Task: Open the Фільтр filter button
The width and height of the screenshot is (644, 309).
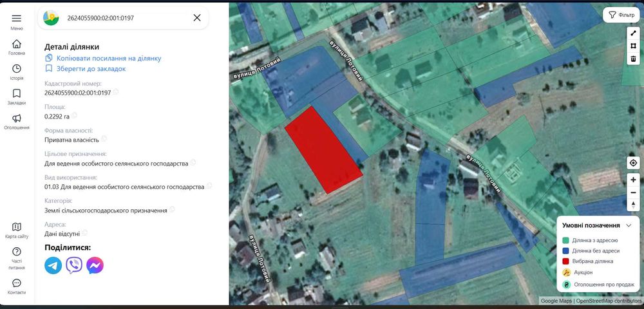Action: [x=621, y=15]
